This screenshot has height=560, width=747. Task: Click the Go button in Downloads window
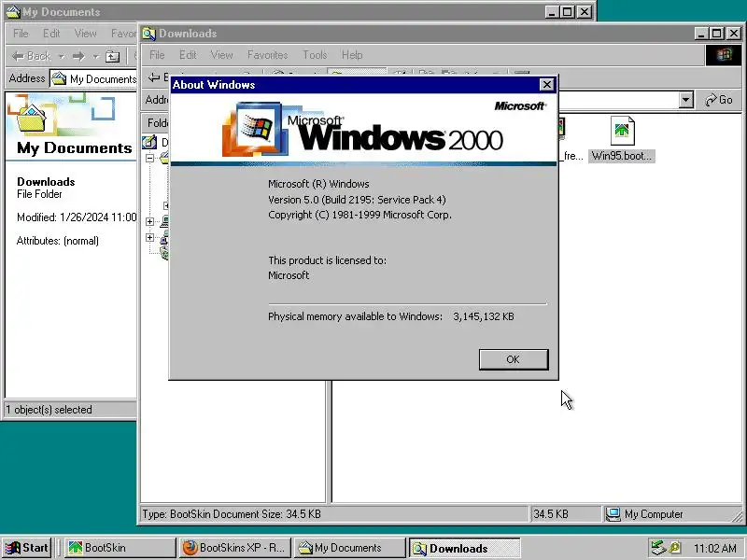pyautogui.click(x=719, y=100)
